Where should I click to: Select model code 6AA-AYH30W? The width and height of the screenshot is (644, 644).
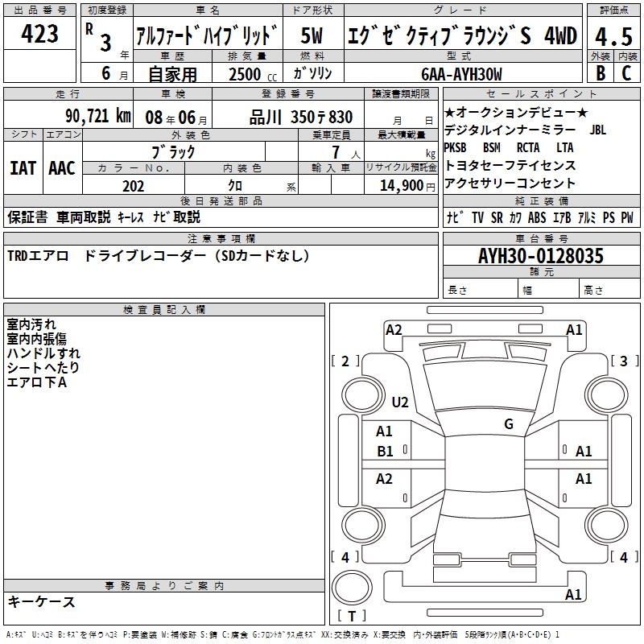click(461, 74)
